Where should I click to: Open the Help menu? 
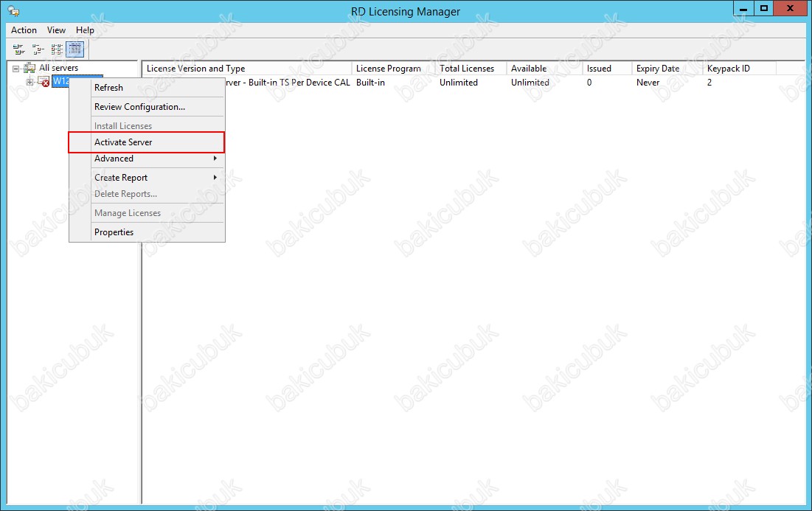85,30
